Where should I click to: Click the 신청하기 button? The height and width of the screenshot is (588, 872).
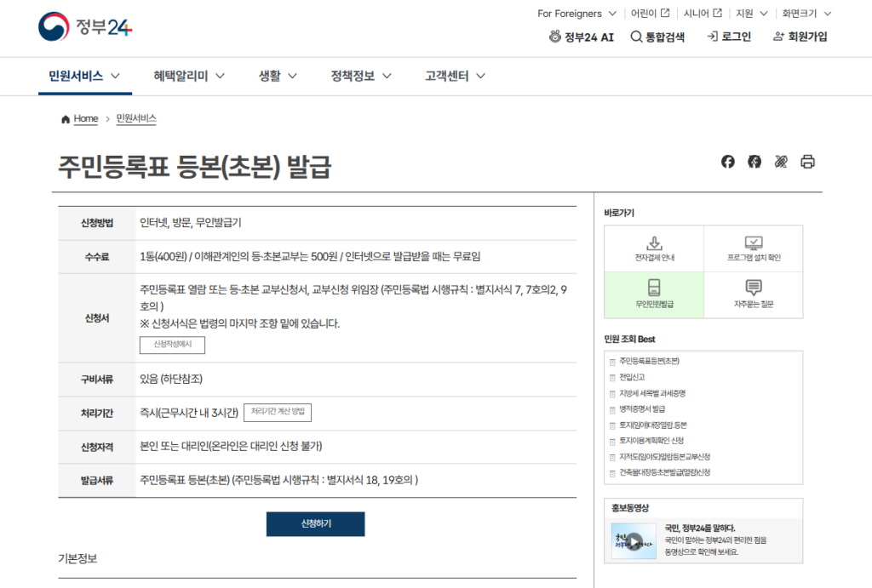315,524
